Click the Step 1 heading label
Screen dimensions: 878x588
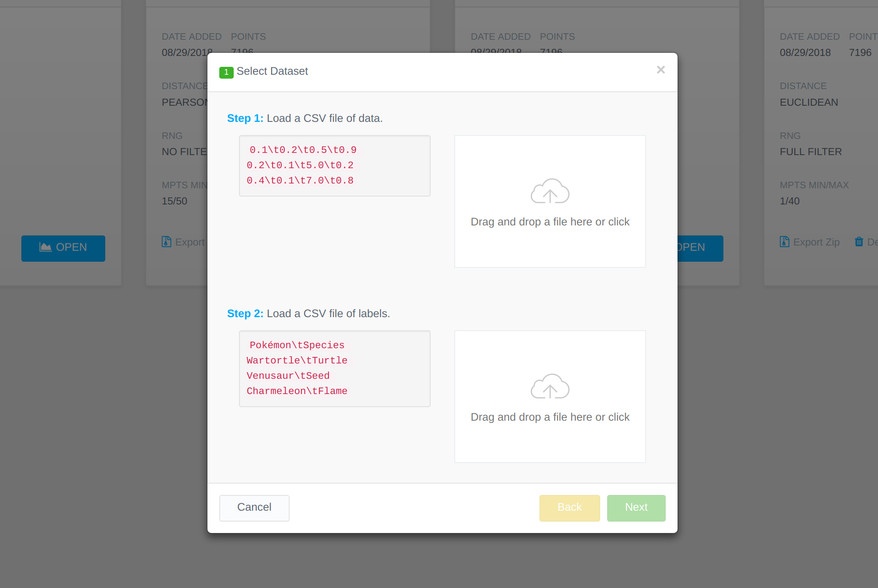click(245, 118)
